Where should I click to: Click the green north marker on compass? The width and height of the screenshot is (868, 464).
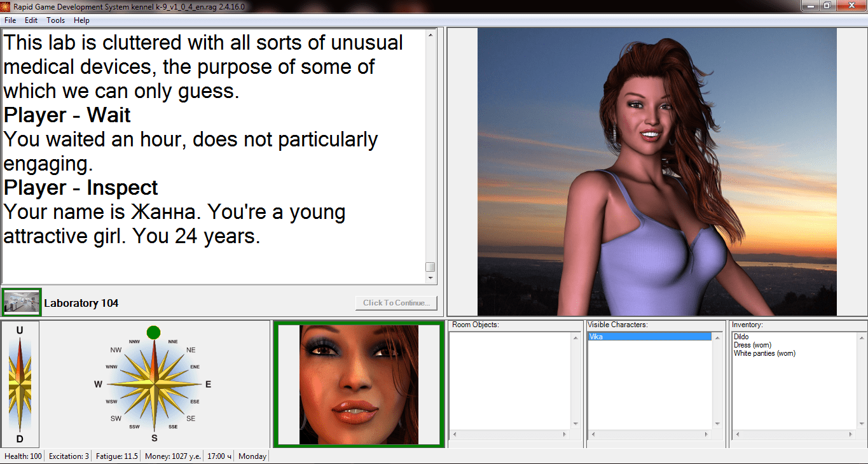click(153, 332)
